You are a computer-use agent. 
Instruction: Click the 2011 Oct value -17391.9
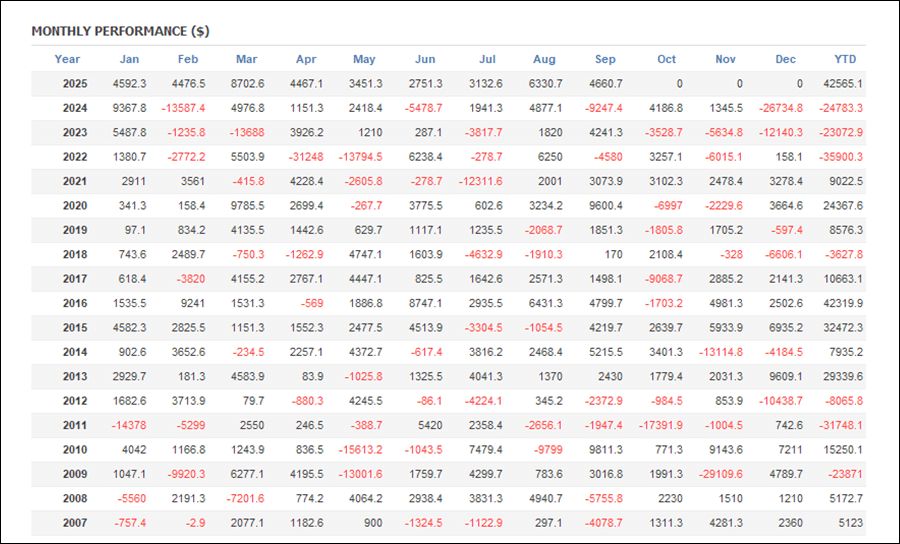tap(660, 424)
